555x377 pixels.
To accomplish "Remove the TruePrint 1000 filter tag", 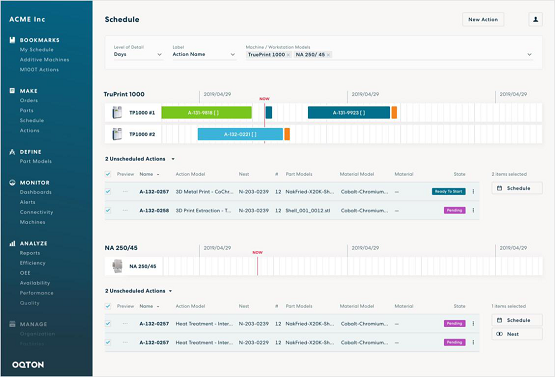I will (288, 55).
